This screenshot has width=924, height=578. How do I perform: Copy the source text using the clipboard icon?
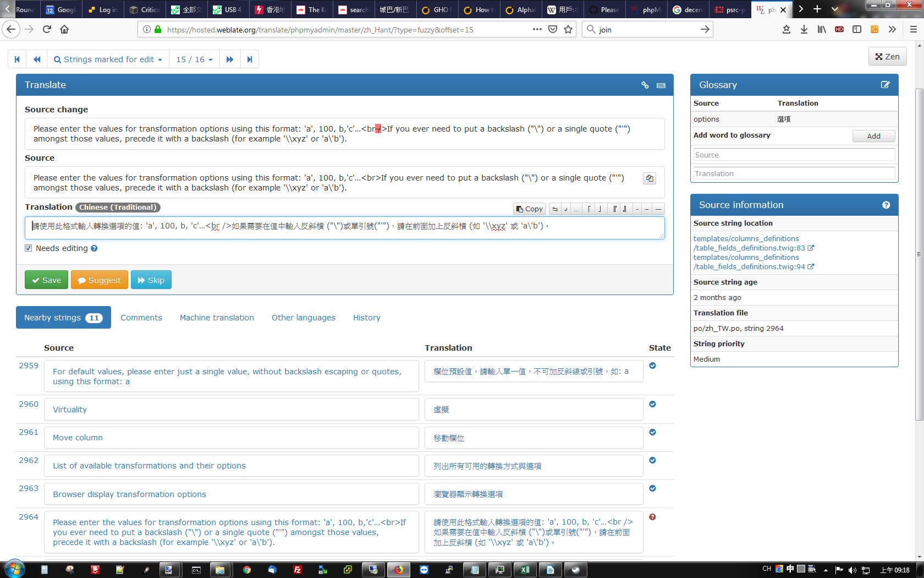click(650, 178)
